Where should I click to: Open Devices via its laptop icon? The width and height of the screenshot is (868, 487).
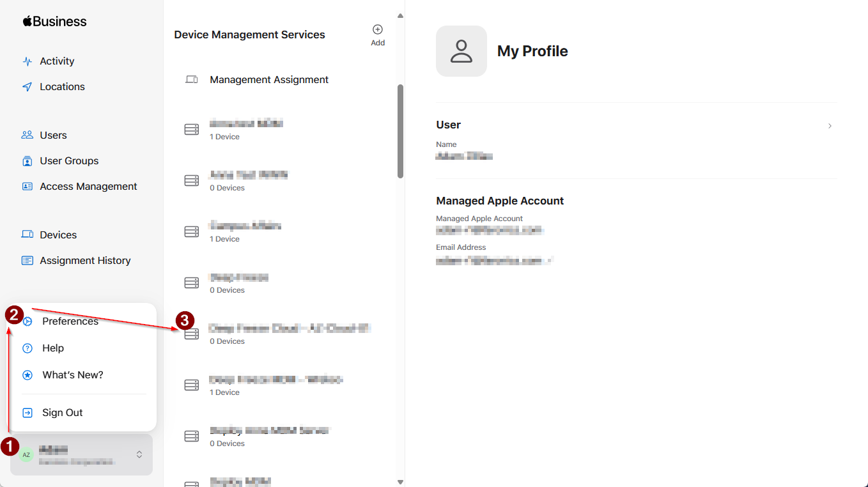27,235
